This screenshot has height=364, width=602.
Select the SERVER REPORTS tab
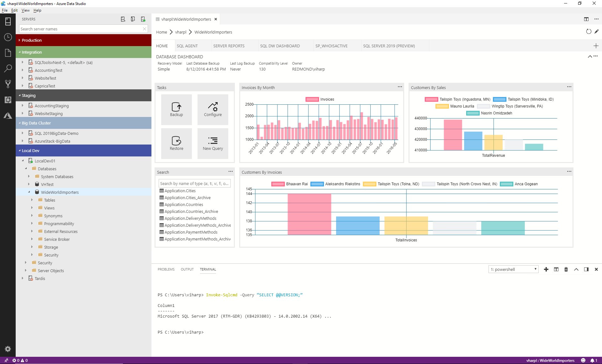click(229, 46)
